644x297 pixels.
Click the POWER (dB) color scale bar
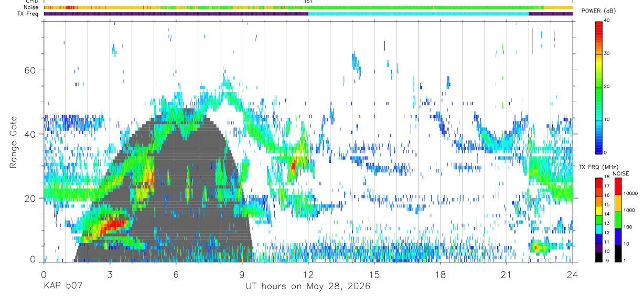click(x=599, y=87)
